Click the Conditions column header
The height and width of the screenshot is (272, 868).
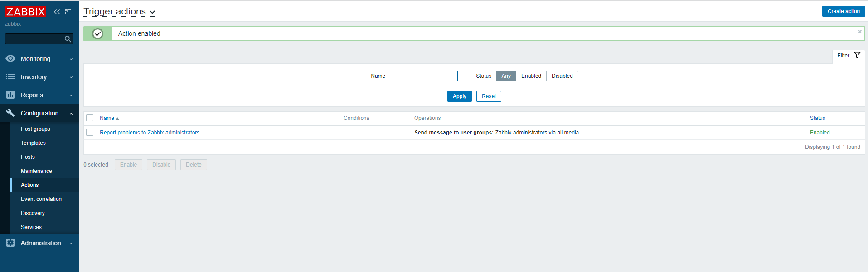point(356,118)
